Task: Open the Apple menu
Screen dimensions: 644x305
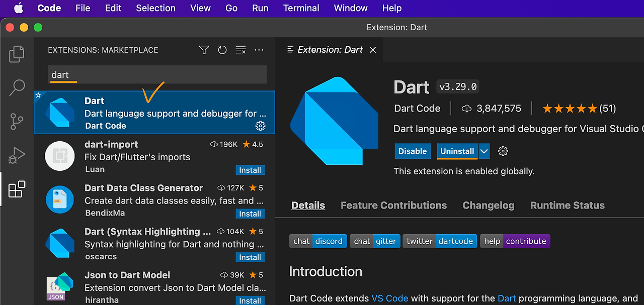Action: point(19,8)
